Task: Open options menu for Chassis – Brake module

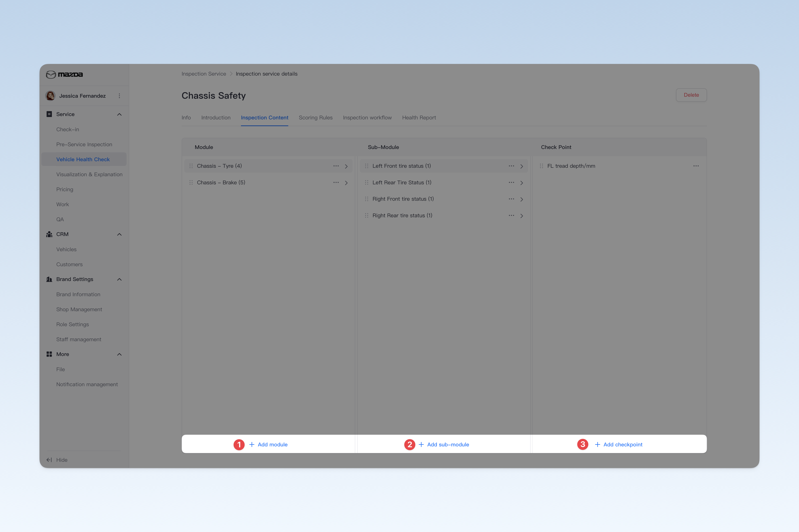Action: 336,183
